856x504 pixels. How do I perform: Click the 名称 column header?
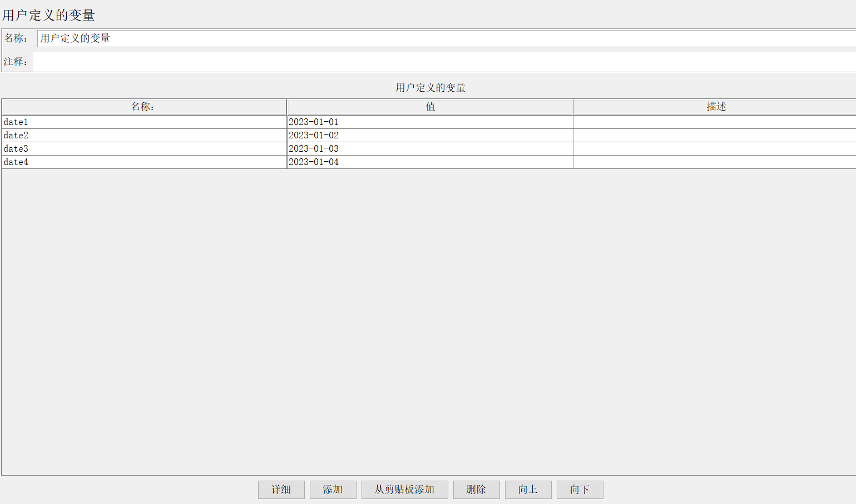point(144,107)
